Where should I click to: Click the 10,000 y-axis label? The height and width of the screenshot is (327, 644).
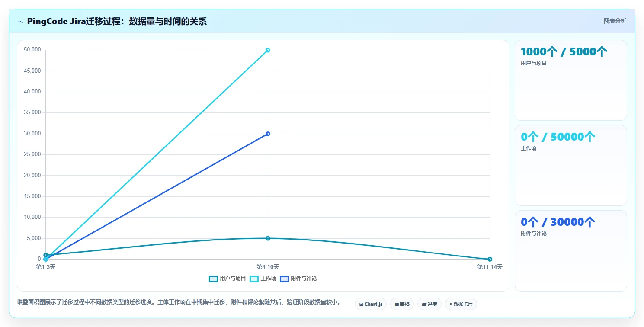coord(32,217)
